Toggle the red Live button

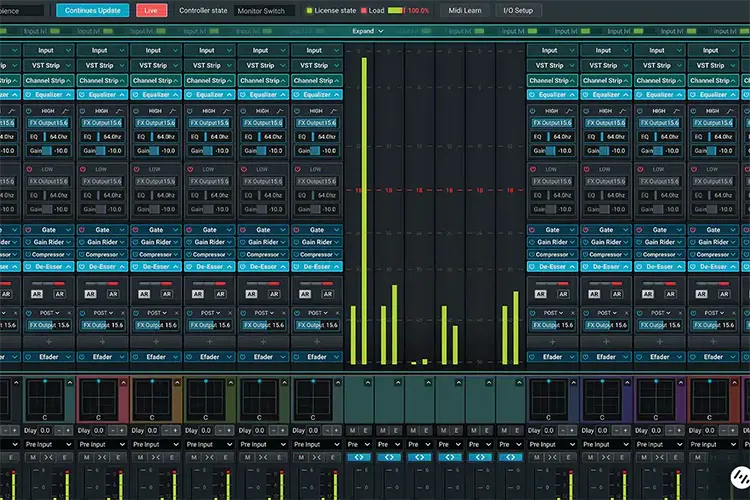[x=151, y=10]
